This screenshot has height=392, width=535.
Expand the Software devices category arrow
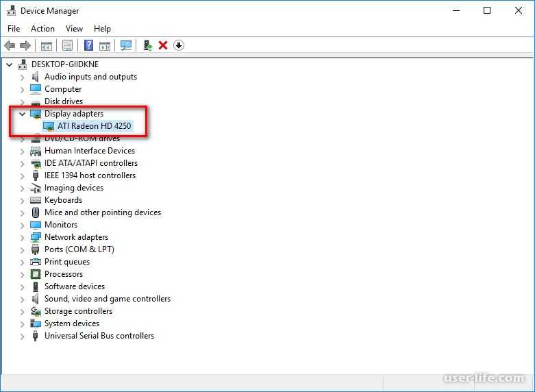[22, 287]
